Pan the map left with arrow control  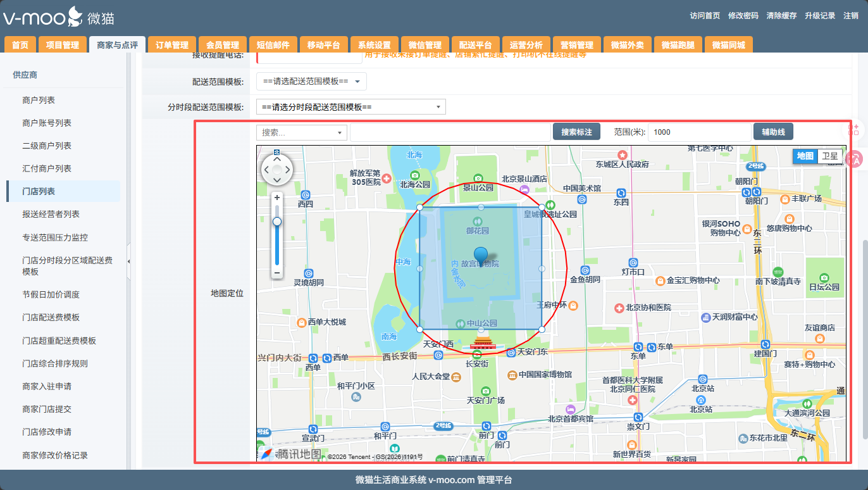[266, 170]
